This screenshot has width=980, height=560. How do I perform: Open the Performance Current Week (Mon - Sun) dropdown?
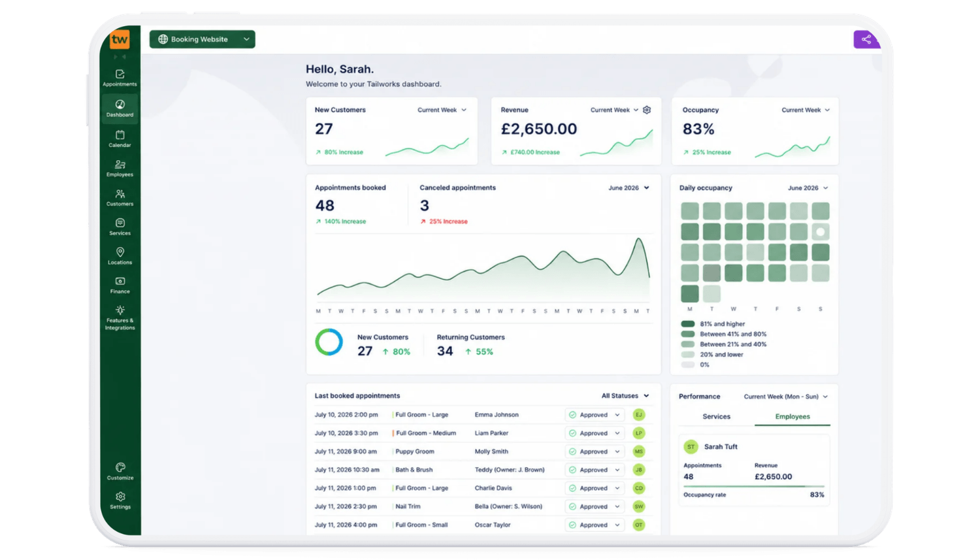pos(786,397)
